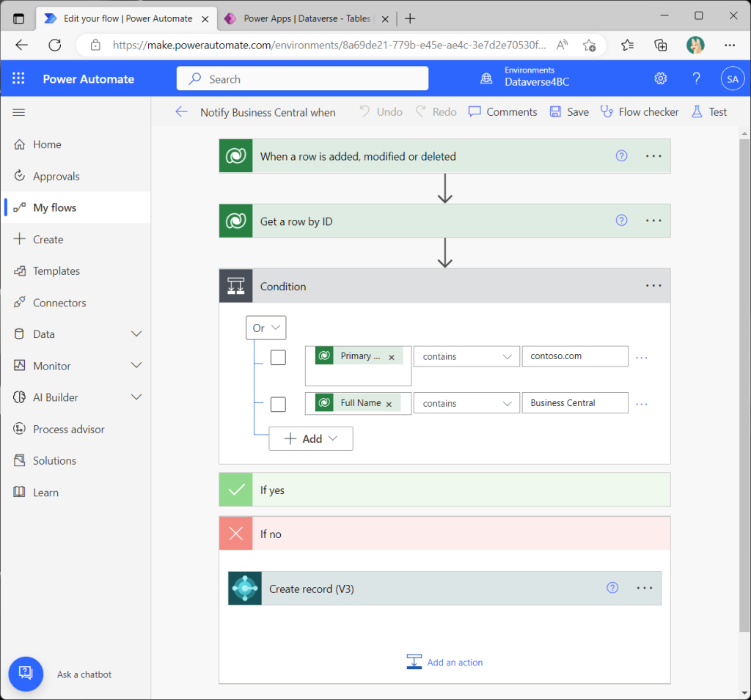Open the Add condition dropdown button
This screenshot has height=700, width=751.
click(x=311, y=438)
